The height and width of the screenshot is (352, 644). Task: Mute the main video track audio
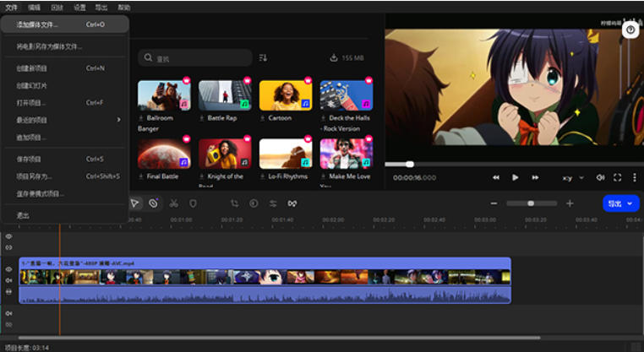(8, 280)
